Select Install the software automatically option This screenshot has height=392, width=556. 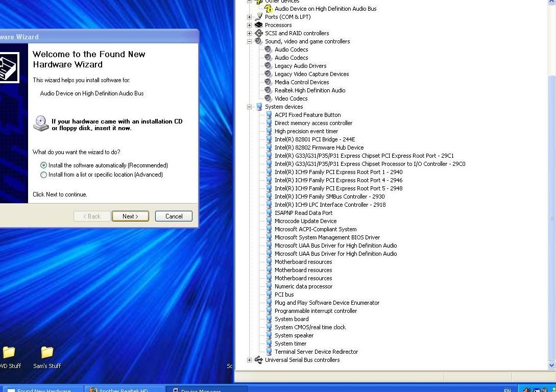coord(44,165)
